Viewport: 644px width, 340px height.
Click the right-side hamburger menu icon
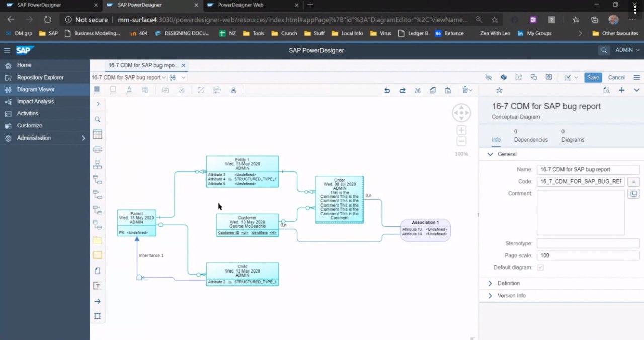coord(636,77)
